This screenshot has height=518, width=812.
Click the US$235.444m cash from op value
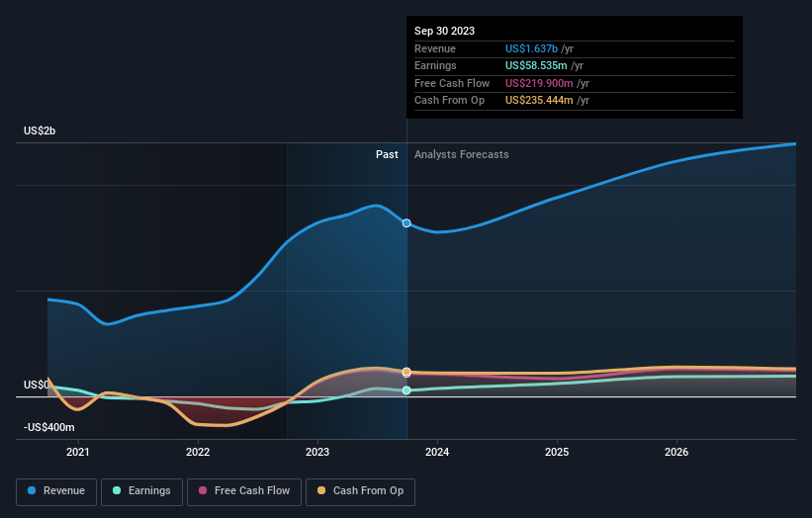539,101
